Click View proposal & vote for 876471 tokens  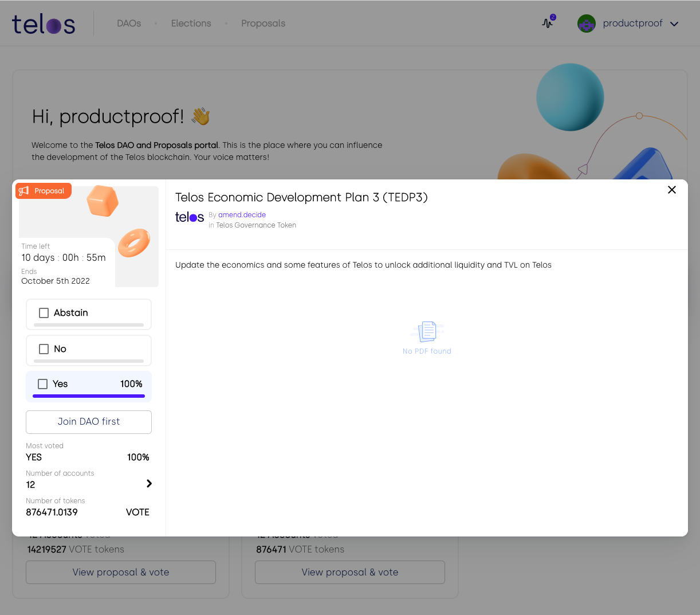tap(350, 572)
